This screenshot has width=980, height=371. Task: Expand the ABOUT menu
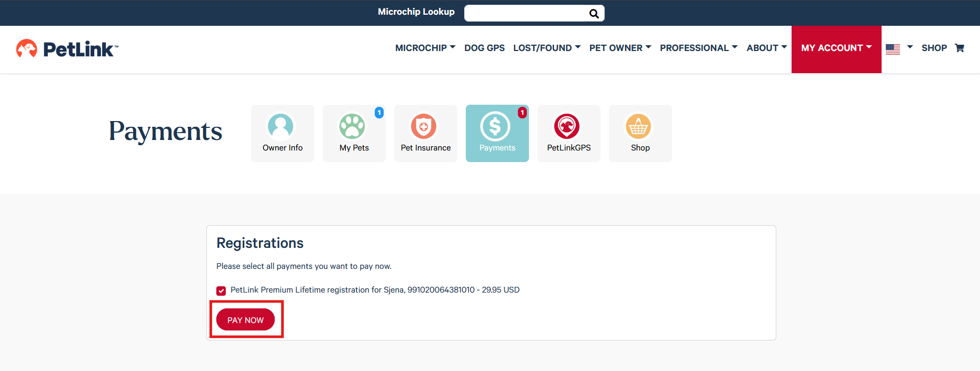(766, 48)
